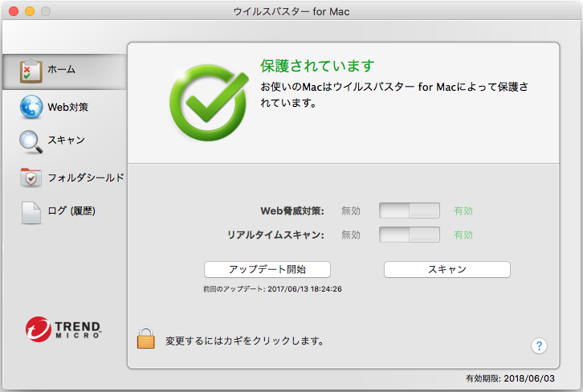This screenshot has height=392, width=583.
Task: Click 無効 label beside リアルタイムスキャン
Action: [351, 235]
